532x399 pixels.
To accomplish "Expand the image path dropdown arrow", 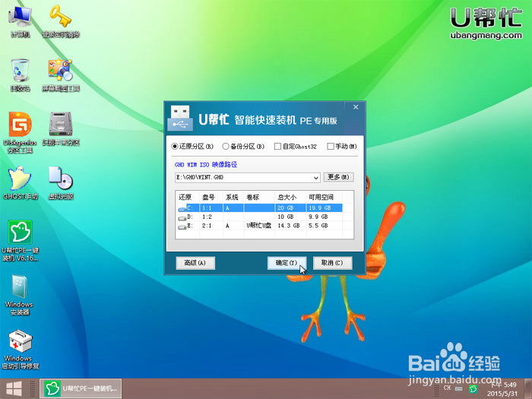I will point(316,178).
